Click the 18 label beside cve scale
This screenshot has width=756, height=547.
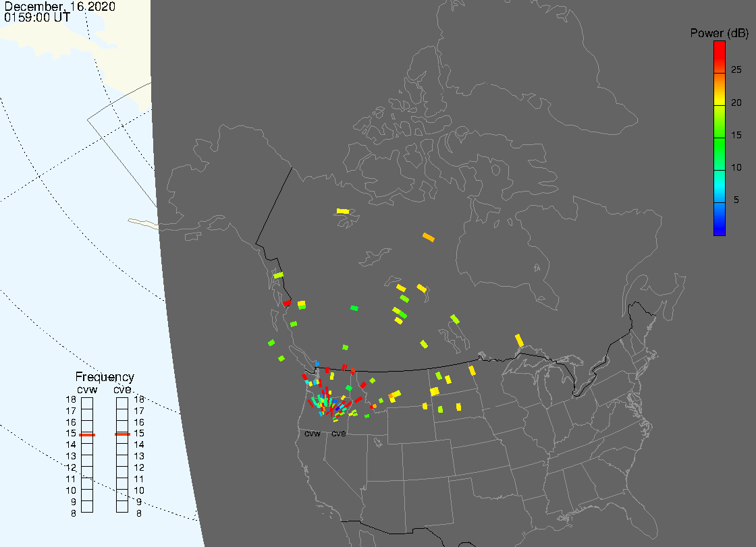click(x=139, y=399)
